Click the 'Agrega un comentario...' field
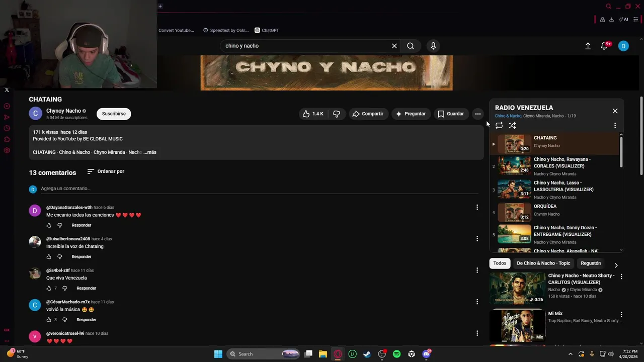Image resolution: width=644 pixels, height=362 pixels. coord(259,189)
